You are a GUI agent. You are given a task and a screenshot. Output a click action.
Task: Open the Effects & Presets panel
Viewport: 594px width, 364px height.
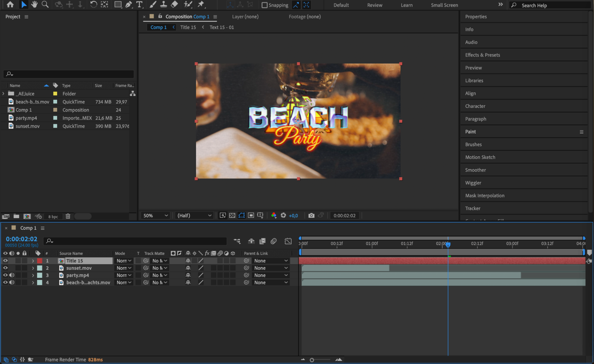point(482,55)
